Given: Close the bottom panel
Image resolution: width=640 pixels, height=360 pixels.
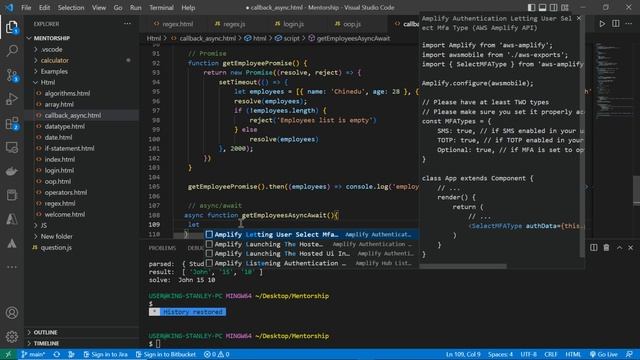Looking at the screenshot, I should pos(631,248).
